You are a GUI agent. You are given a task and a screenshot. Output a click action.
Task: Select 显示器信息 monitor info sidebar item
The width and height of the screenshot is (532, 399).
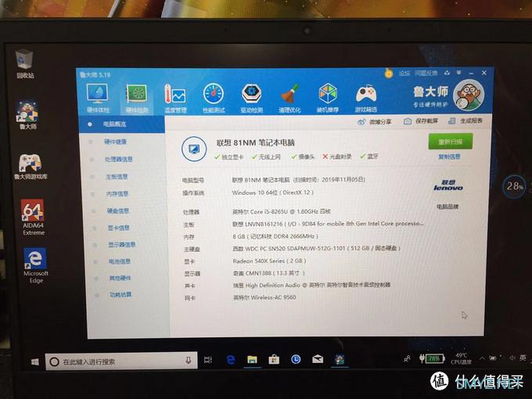(122, 244)
